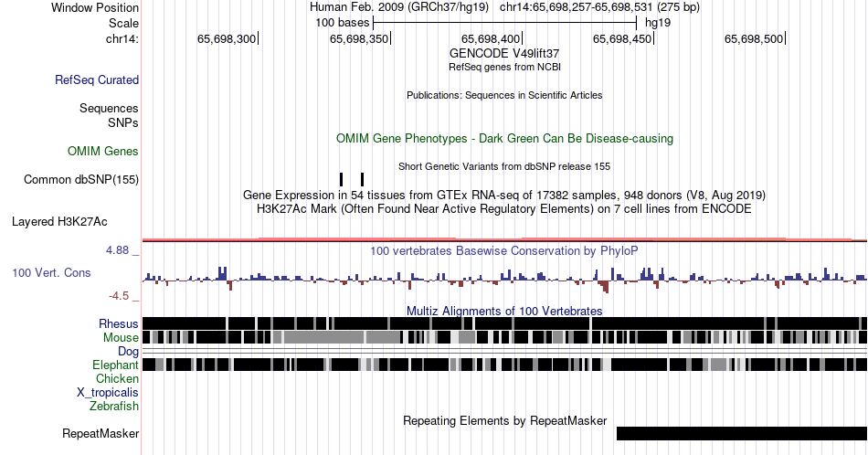
Task: Click the black RepeatMasker element bar
Action: click(x=742, y=433)
